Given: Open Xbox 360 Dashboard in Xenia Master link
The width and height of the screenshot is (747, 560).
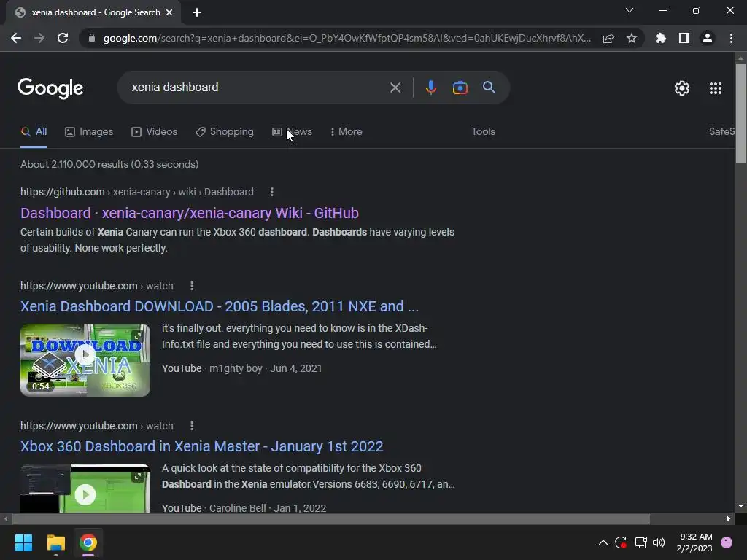Looking at the screenshot, I should (x=202, y=446).
